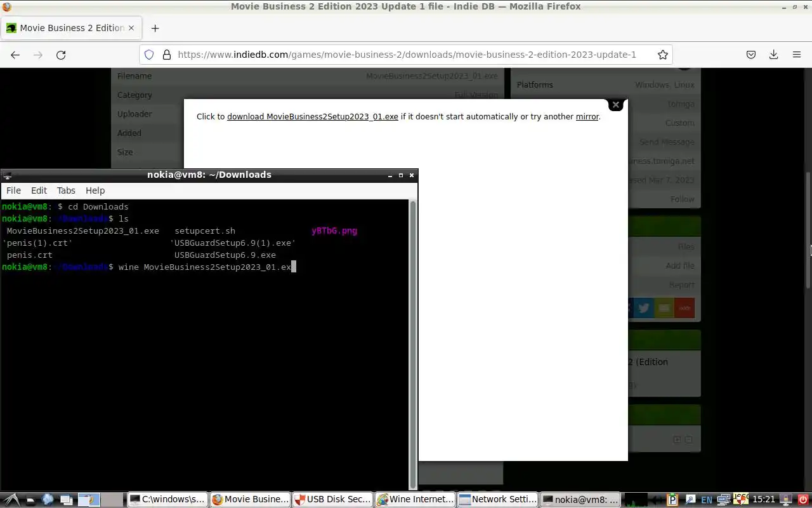Screen dimensions: 812x508
Task: Click the red power logout button
Action: point(802,500)
